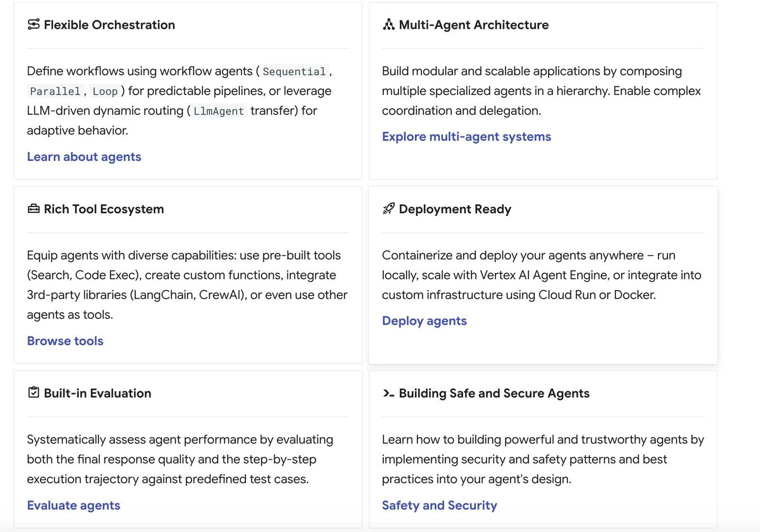
Task: Click Browse tools under Rich Tool Ecosystem
Action: 65,341
